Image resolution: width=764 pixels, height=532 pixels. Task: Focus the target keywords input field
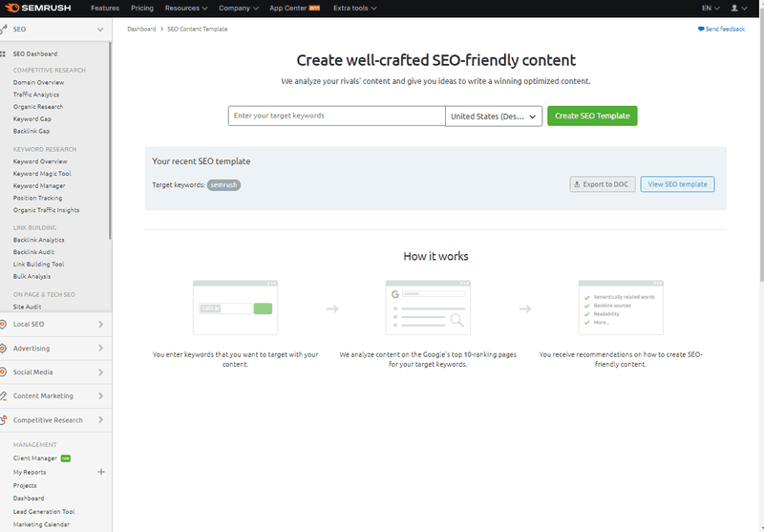tap(337, 116)
